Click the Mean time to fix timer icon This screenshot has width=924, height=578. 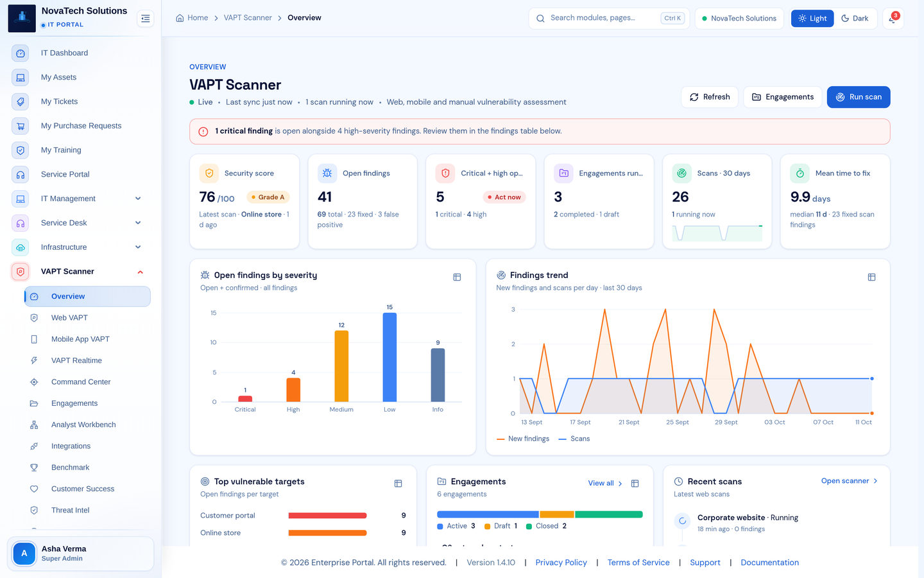click(800, 173)
